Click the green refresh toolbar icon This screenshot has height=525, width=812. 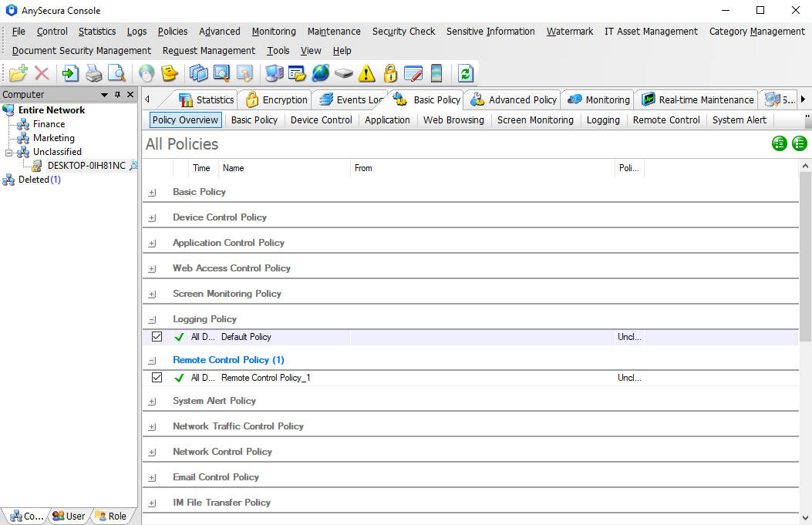click(x=465, y=73)
